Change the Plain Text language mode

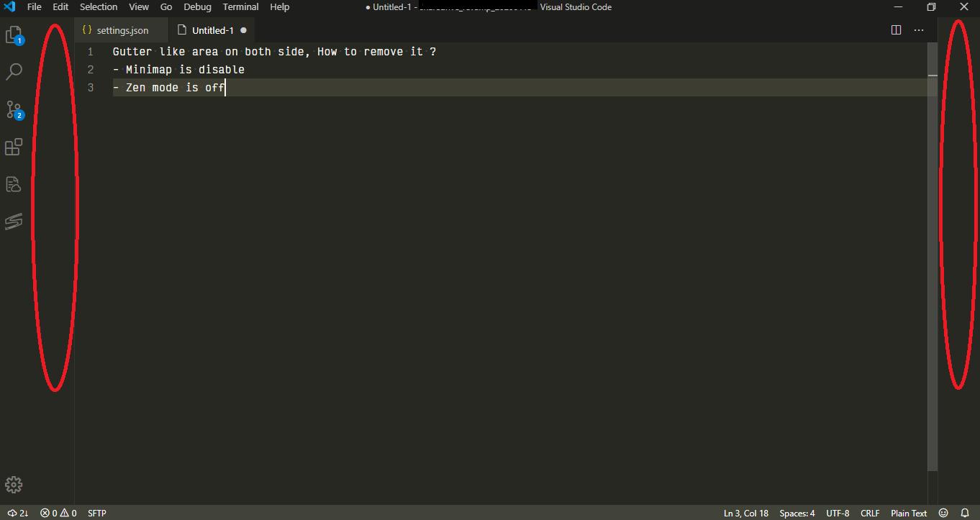[x=908, y=513]
